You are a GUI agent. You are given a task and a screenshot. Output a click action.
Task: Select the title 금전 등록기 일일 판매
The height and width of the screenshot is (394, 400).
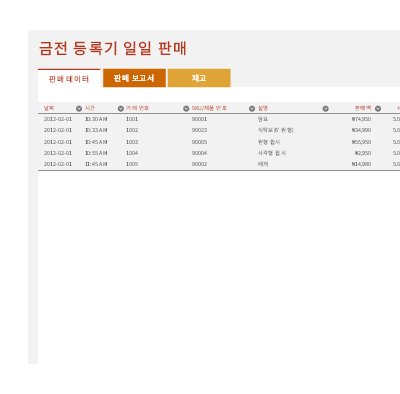[x=113, y=48]
